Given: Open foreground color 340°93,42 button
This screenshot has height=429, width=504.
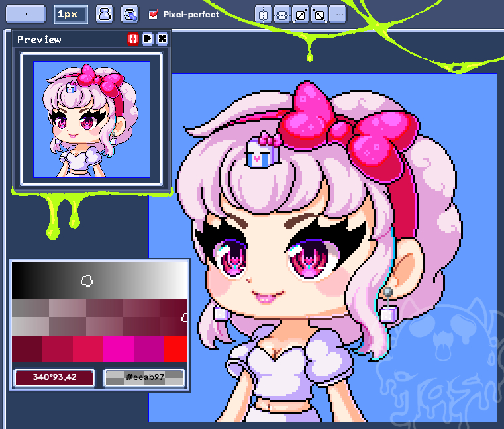Looking at the screenshot, I should pos(54,378).
